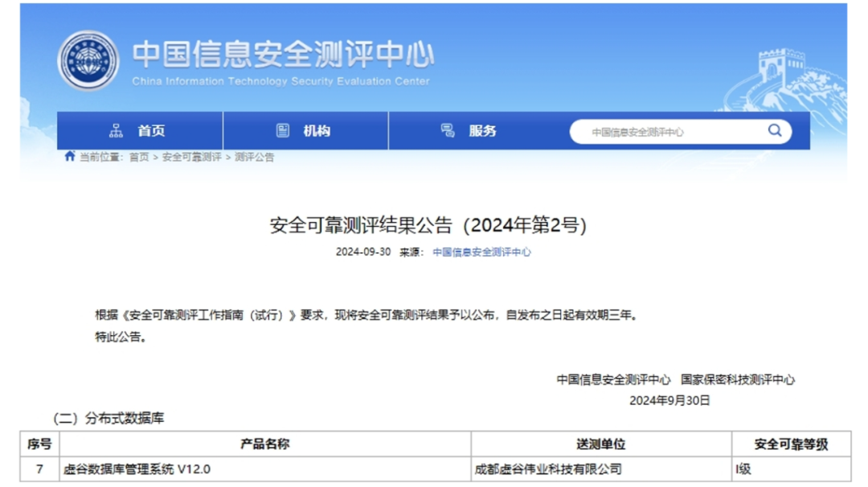The height and width of the screenshot is (487, 868).
Task: Open 安全可靠测评 breadcrumb link
Action: [191, 158]
